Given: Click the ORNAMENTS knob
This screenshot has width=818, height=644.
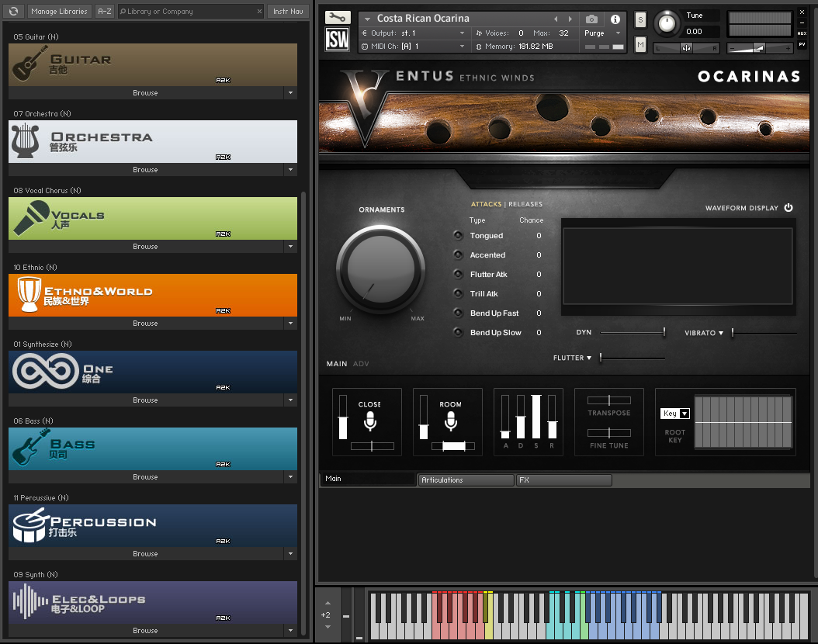Looking at the screenshot, I should pos(381,269).
